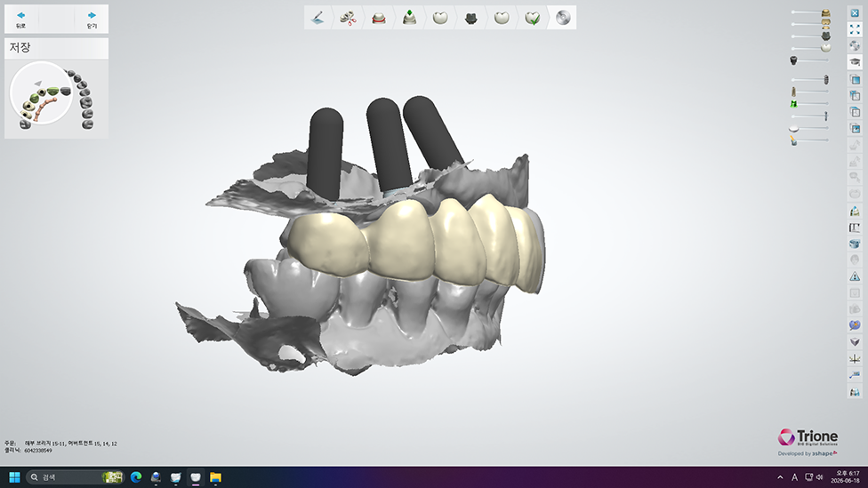Click the input language 'A' indicator
This screenshot has width=868, height=488.
[794, 477]
